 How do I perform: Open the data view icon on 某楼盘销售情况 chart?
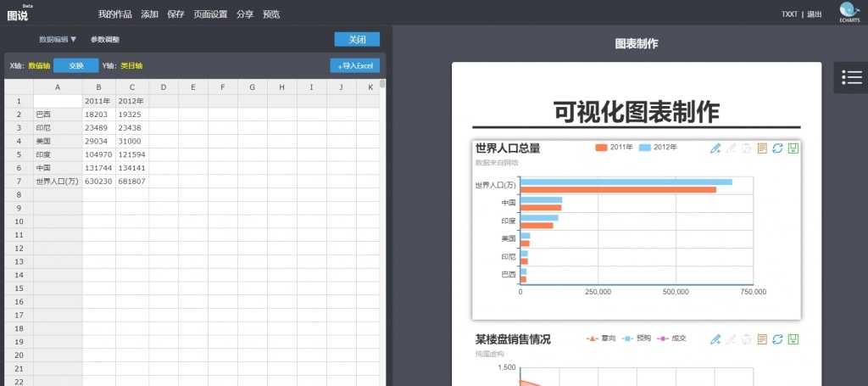click(x=762, y=339)
